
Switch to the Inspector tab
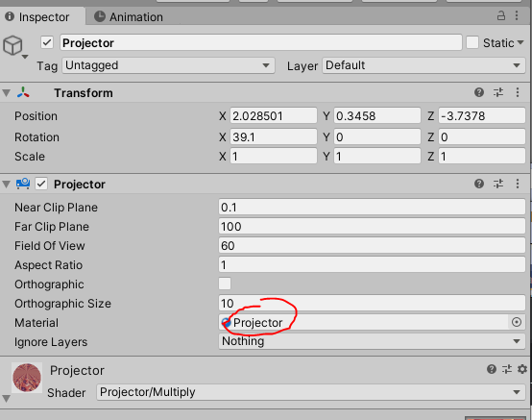[x=42, y=16]
